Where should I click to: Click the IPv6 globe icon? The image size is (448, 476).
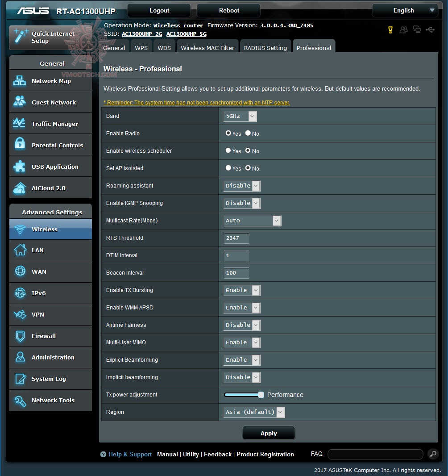tap(21, 292)
